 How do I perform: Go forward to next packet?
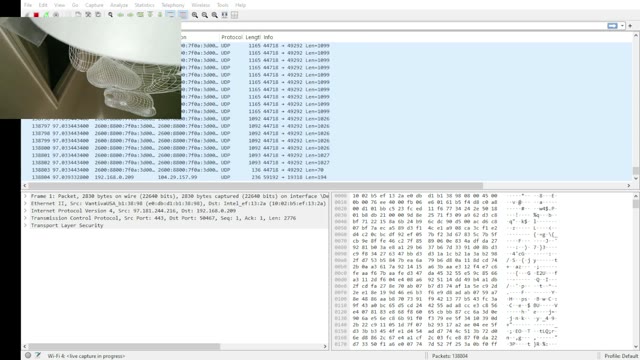point(131,15)
